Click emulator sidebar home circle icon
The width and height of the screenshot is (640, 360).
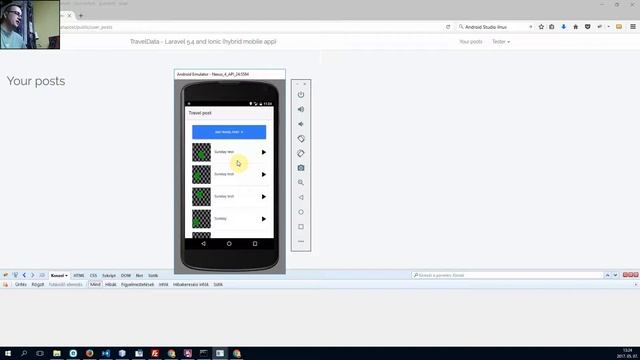301,212
